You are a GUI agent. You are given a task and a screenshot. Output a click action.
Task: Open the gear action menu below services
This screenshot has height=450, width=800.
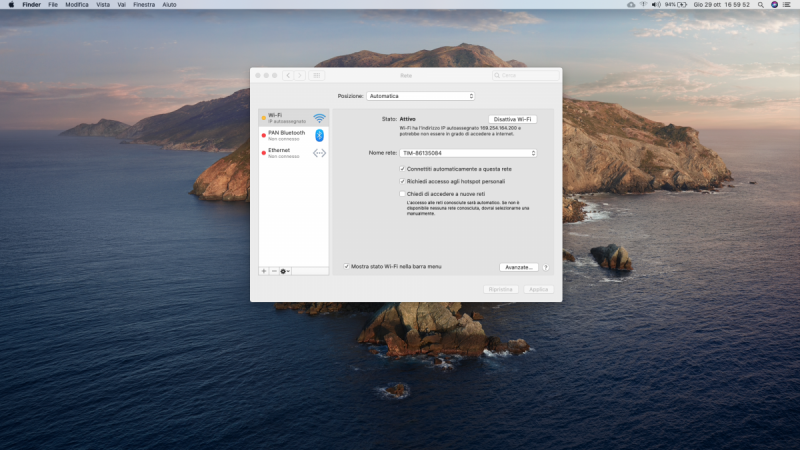tap(286, 271)
